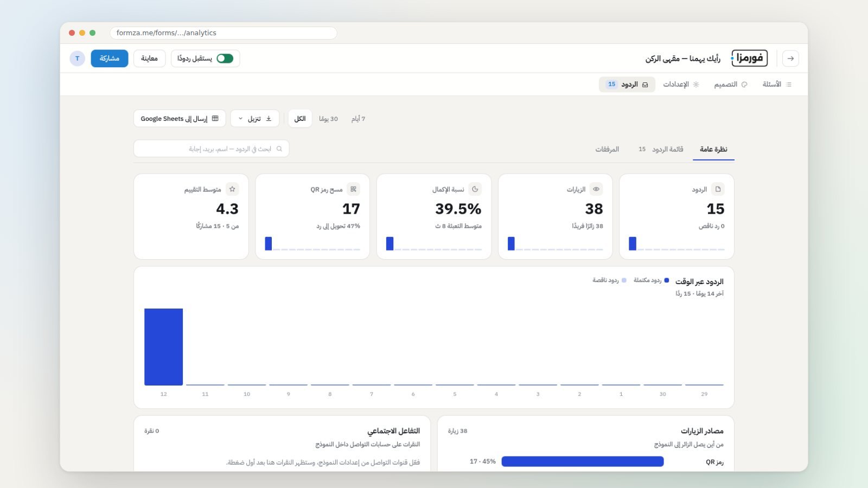This screenshot has height=488, width=868.
Task: Click the responses search input field
Action: pyautogui.click(x=212, y=149)
